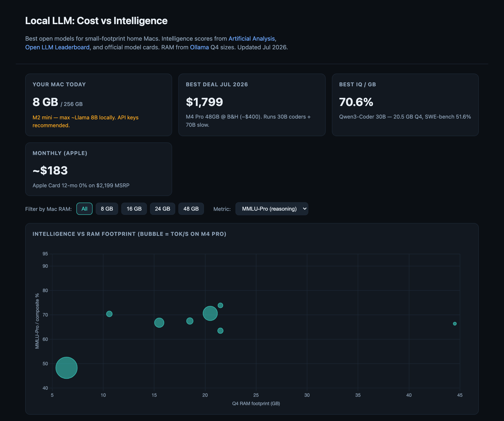Click the 70.6% best IQ value
Screen dimensions: 504x421
click(x=356, y=102)
